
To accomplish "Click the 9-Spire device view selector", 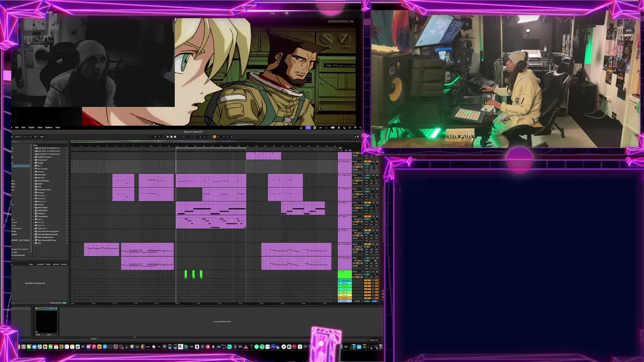I will [375, 340].
